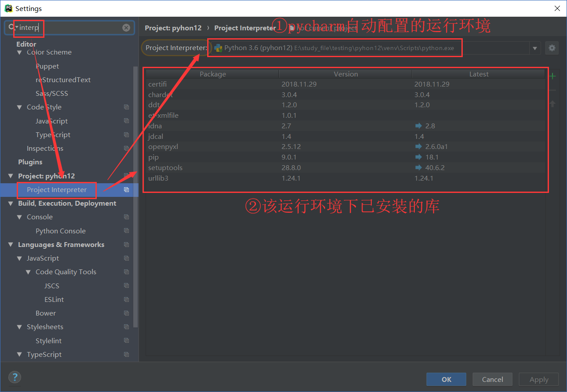567x392 pixels.
Task: Collapse Build, Execution, Deployment section
Action: tap(11, 203)
